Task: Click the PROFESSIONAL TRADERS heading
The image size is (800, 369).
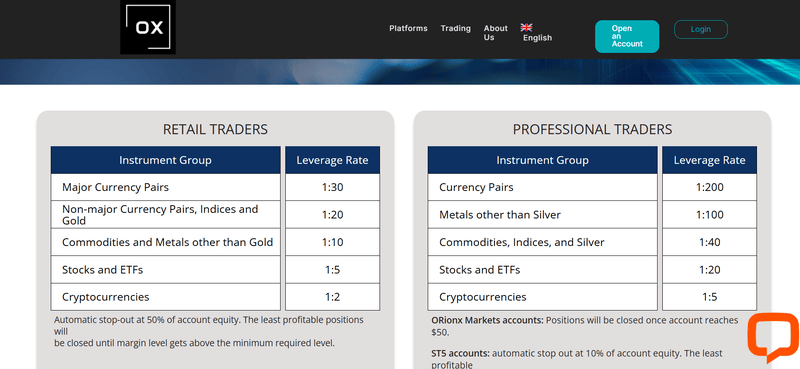Action: tap(592, 130)
